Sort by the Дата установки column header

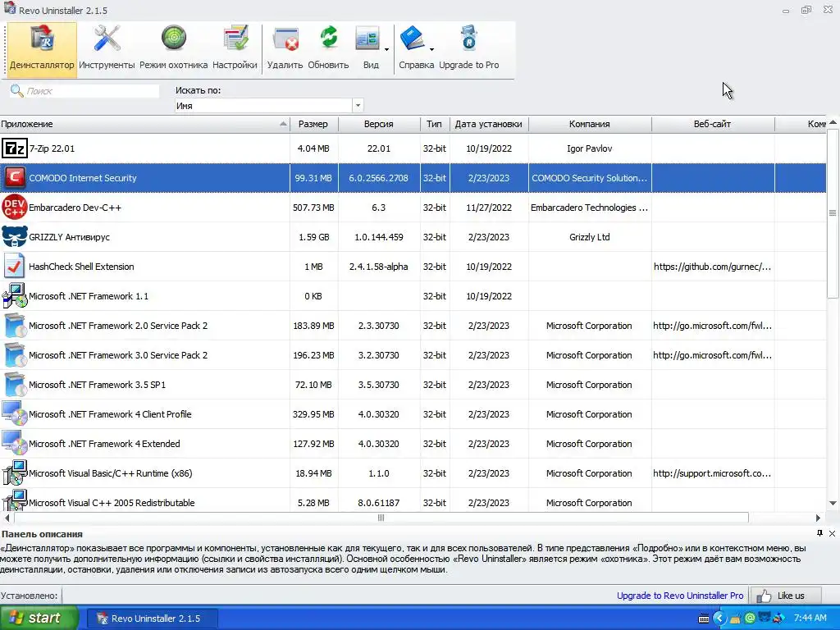[489, 124]
